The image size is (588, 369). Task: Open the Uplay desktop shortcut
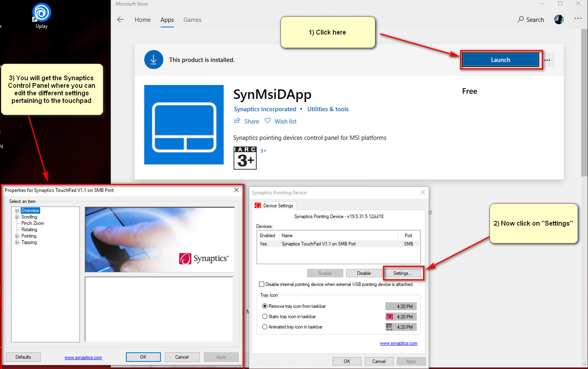[41, 16]
